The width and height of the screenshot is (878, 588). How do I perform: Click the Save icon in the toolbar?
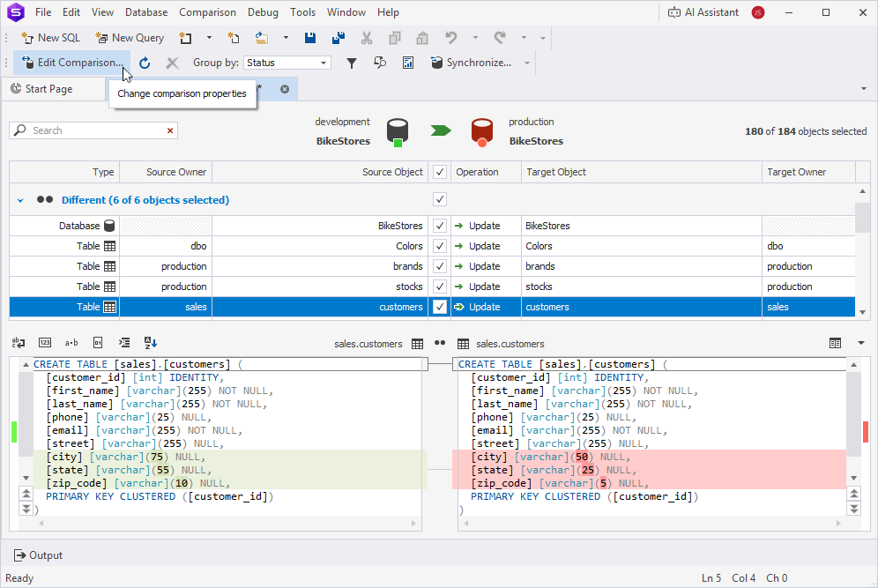pyautogui.click(x=309, y=37)
